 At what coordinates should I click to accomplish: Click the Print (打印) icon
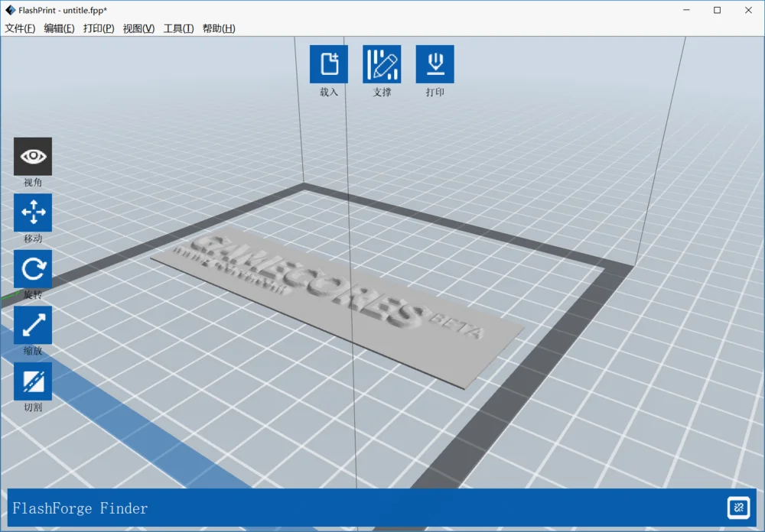tap(435, 64)
